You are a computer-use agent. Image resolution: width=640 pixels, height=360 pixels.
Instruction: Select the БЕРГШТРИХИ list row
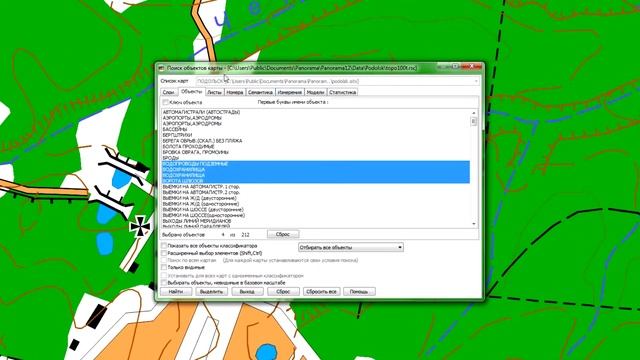[316, 135]
